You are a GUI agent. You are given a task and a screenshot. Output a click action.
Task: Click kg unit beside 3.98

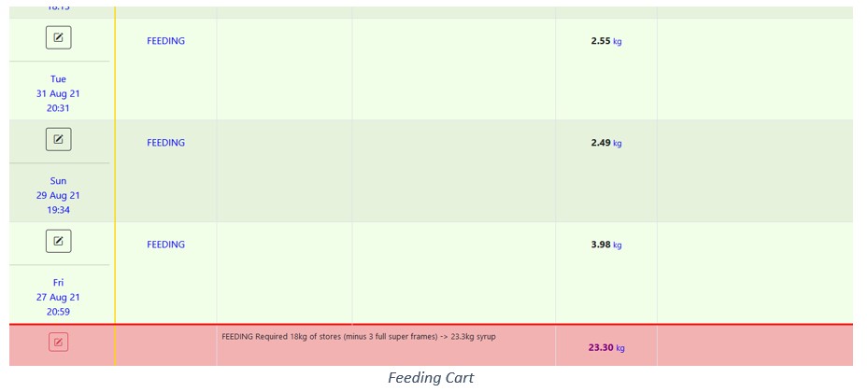pos(618,245)
